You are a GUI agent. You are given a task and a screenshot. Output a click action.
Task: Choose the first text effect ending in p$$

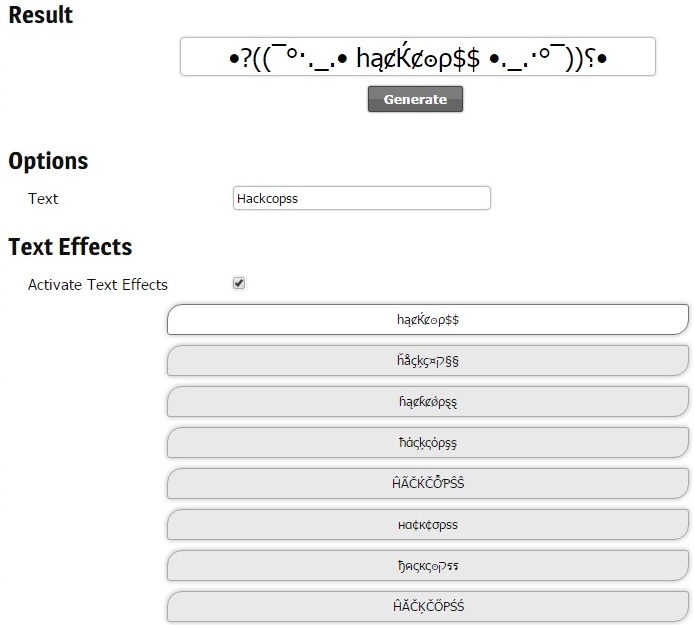click(x=428, y=320)
